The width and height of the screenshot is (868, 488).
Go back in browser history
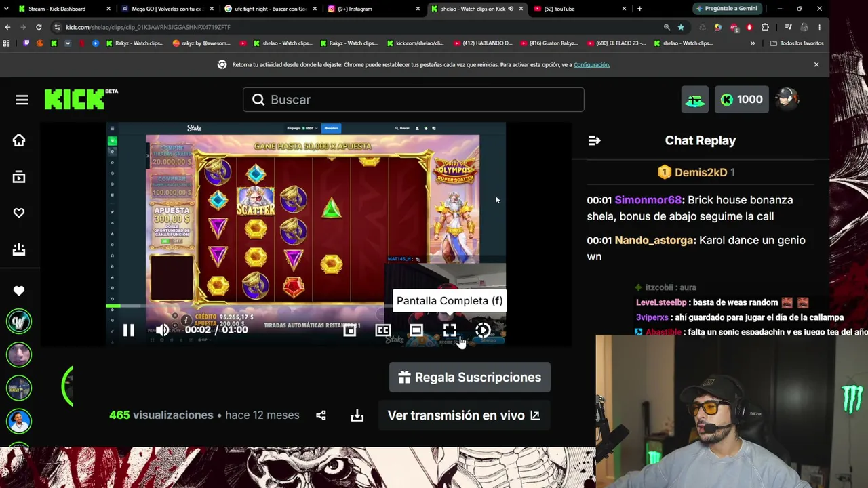(7, 27)
